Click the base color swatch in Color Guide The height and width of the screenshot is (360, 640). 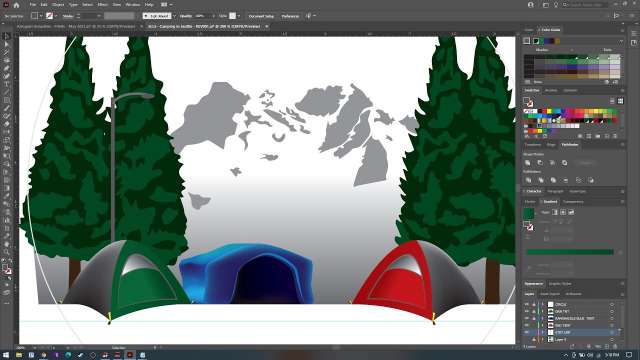coord(527,41)
